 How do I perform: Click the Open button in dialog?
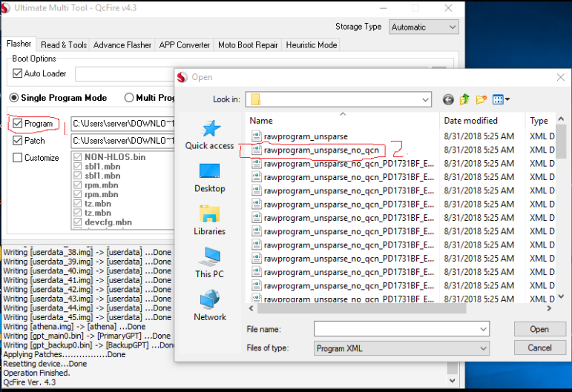539,329
